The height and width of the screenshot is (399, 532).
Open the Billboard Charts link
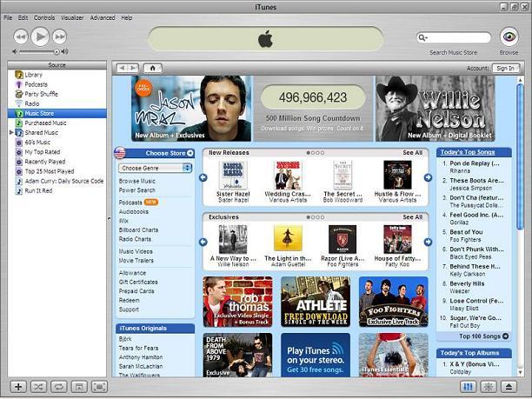138,229
